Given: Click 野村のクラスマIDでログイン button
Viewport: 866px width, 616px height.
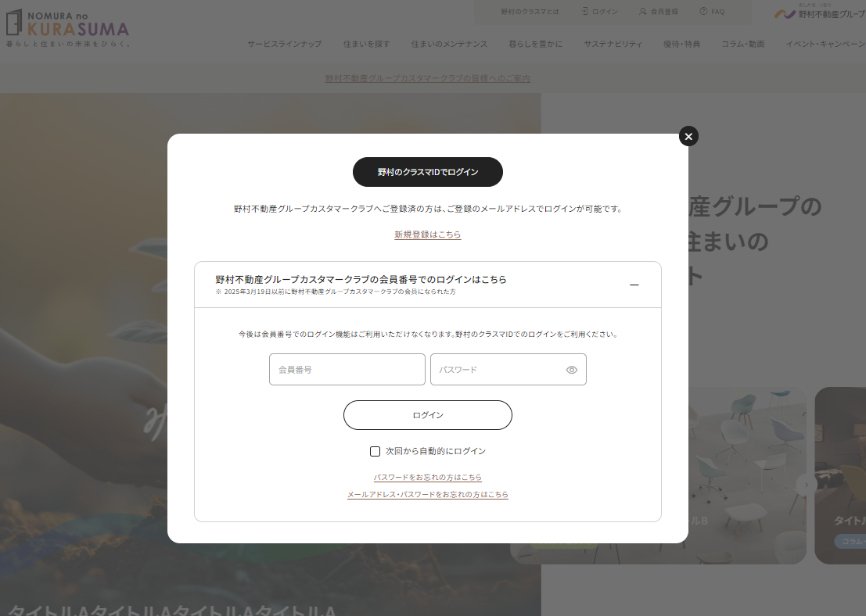Looking at the screenshot, I should click(427, 172).
